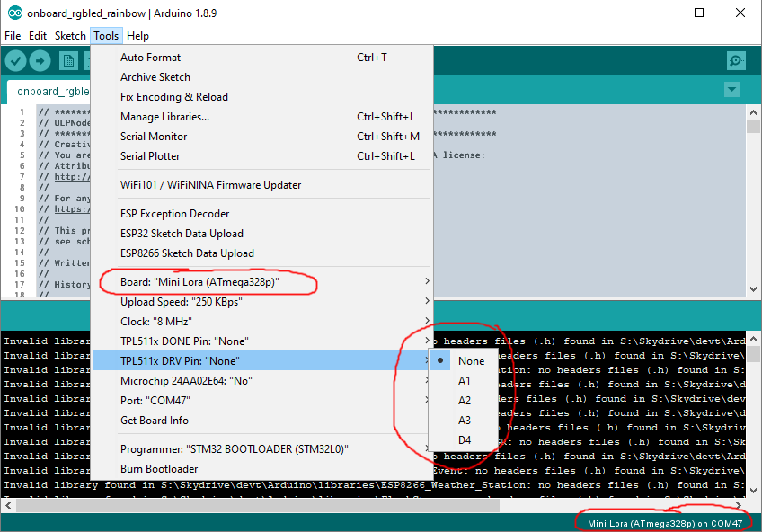762x532 pixels.
Task: Open the Help menu
Action: (137, 36)
